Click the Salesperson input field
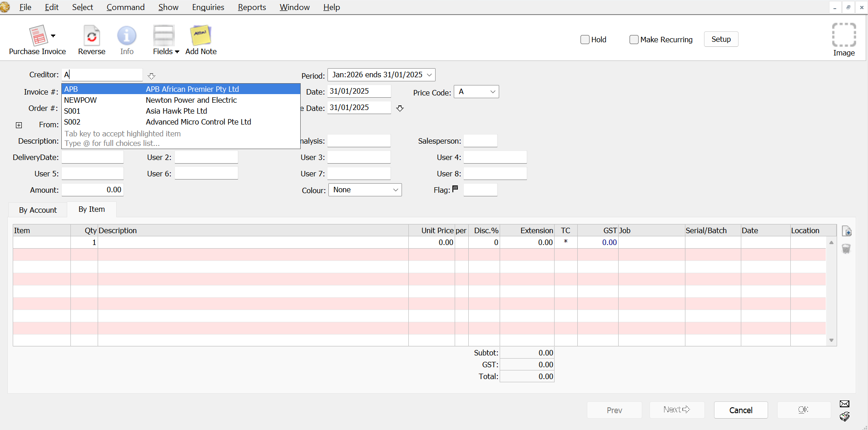 (481, 141)
